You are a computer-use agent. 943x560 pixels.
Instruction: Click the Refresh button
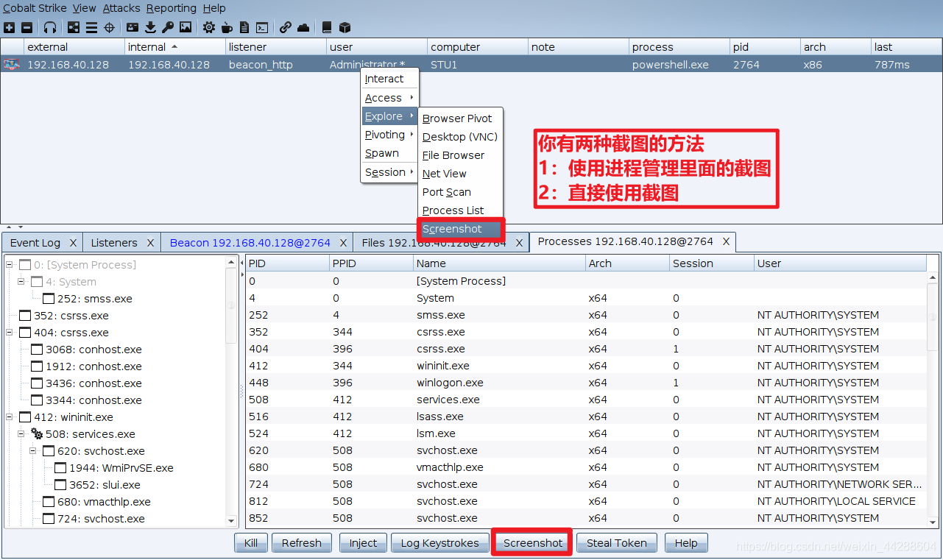[302, 543]
